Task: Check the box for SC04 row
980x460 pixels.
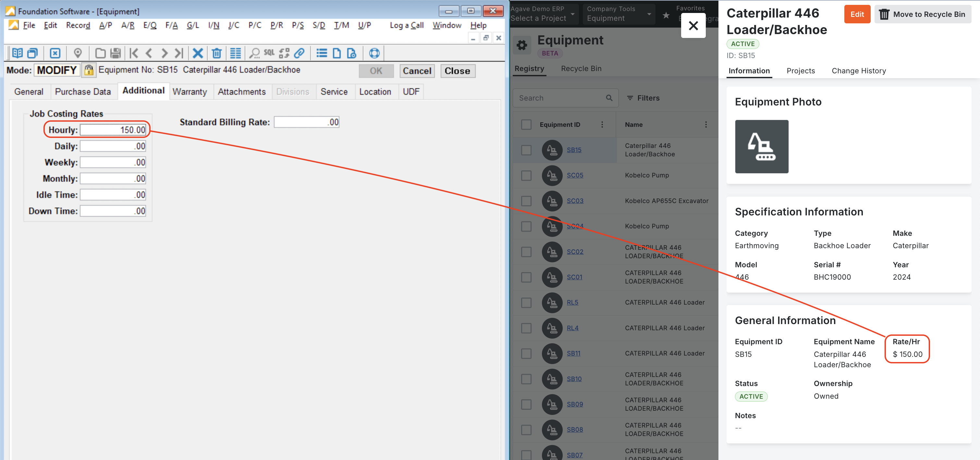Action: pos(526,226)
